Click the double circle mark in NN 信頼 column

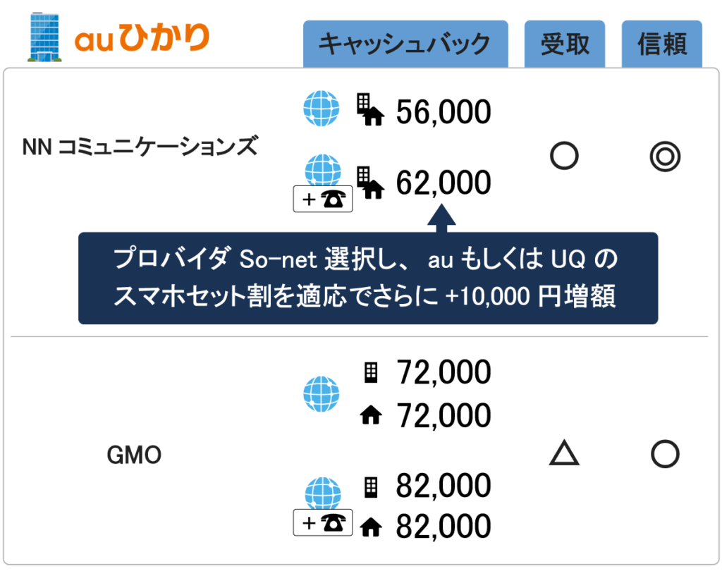point(665,157)
